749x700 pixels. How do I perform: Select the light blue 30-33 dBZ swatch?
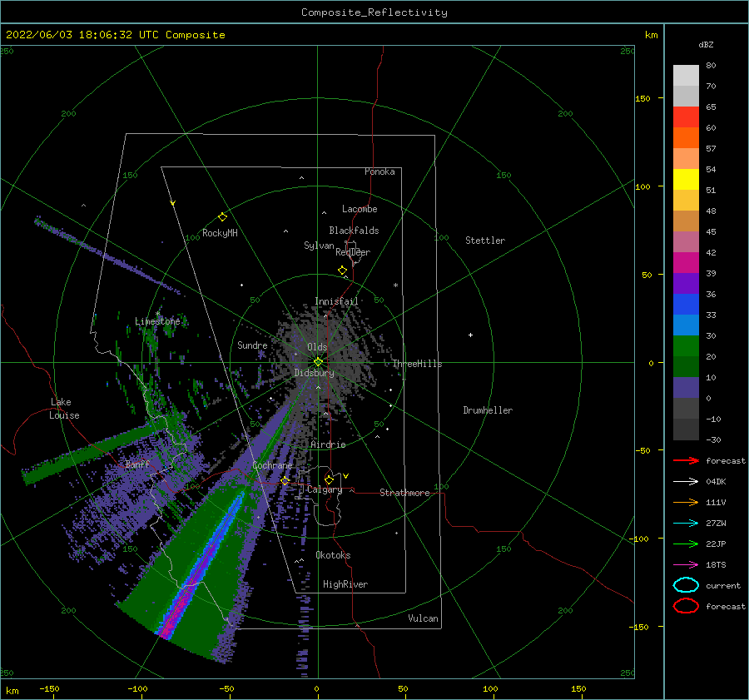click(686, 325)
